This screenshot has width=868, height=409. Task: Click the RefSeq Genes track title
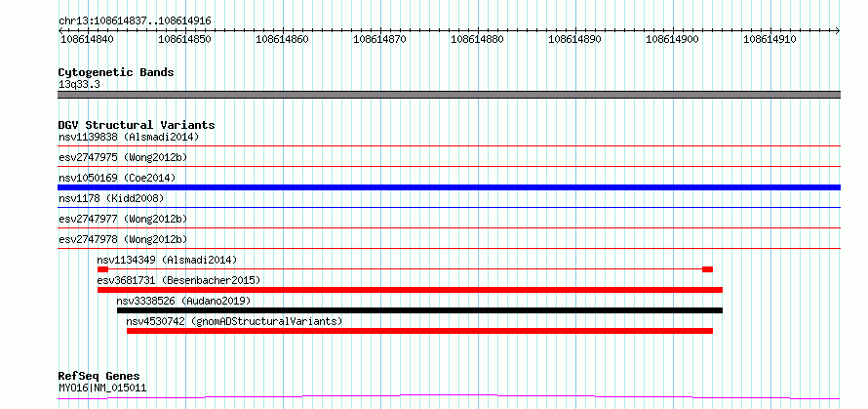pyautogui.click(x=99, y=377)
